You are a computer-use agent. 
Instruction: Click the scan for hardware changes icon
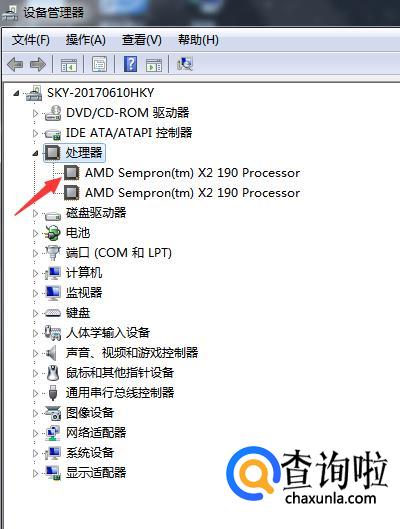pyautogui.click(x=184, y=64)
